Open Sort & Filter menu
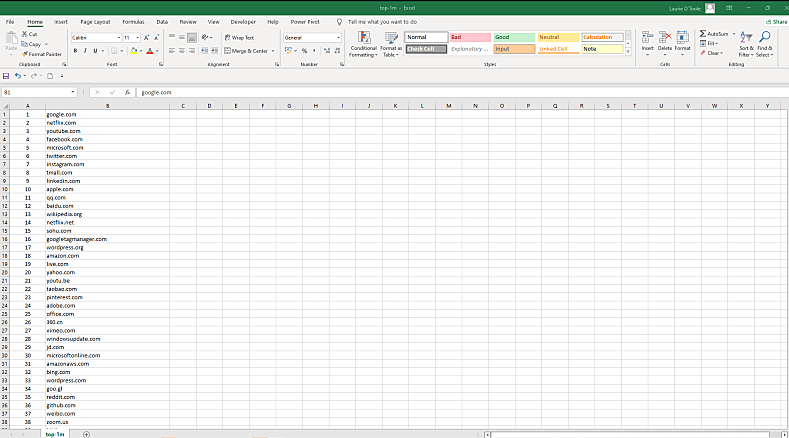Image resolution: width=789 pixels, height=438 pixels. click(x=746, y=44)
